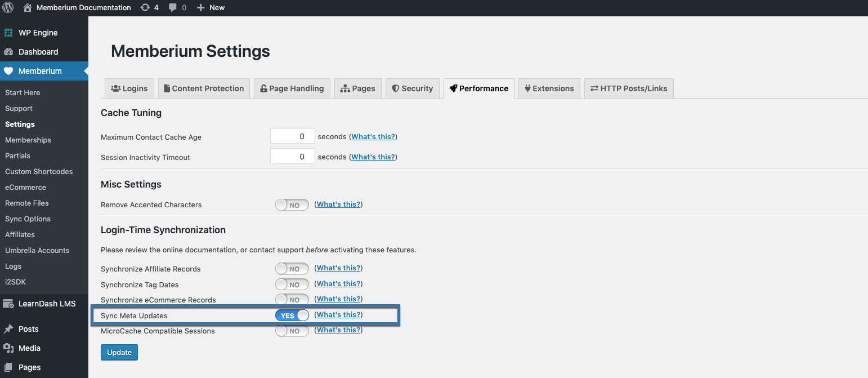Screen dimensions: 868x378
Task: Open the Support submenu item
Action: [19, 108]
